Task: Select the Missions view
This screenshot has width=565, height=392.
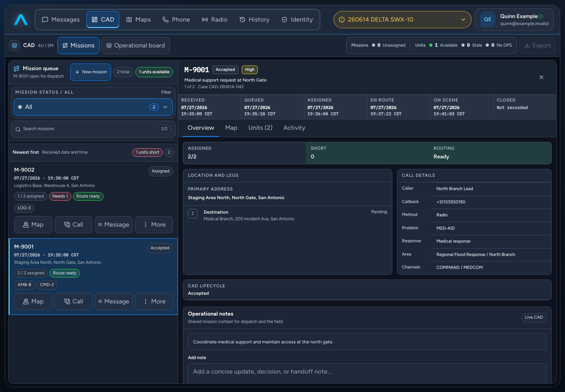Action: 78,45
